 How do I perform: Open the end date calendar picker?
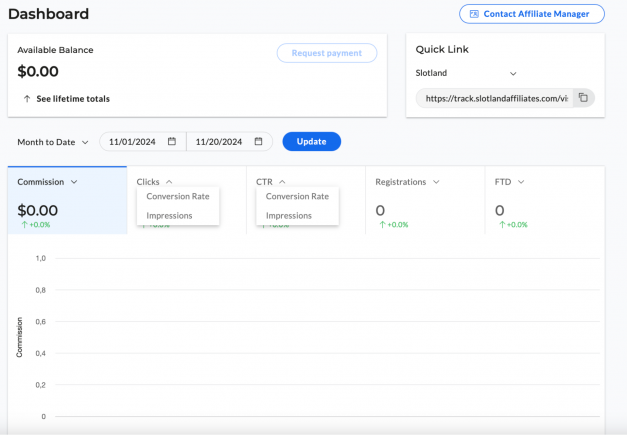click(259, 142)
